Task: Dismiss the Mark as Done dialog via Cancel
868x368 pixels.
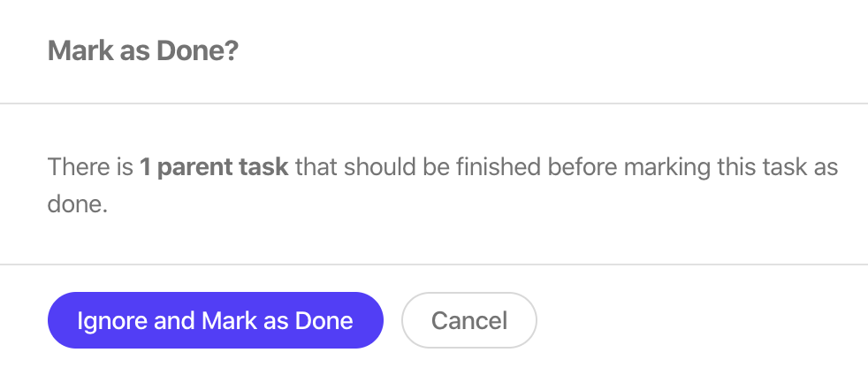Action: point(468,320)
